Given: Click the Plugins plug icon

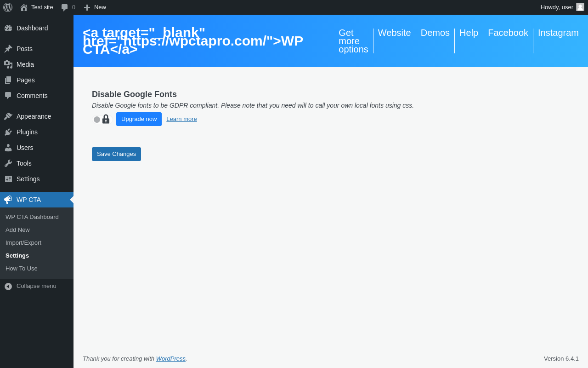Looking at the screenshot, I should click(8, 132).
